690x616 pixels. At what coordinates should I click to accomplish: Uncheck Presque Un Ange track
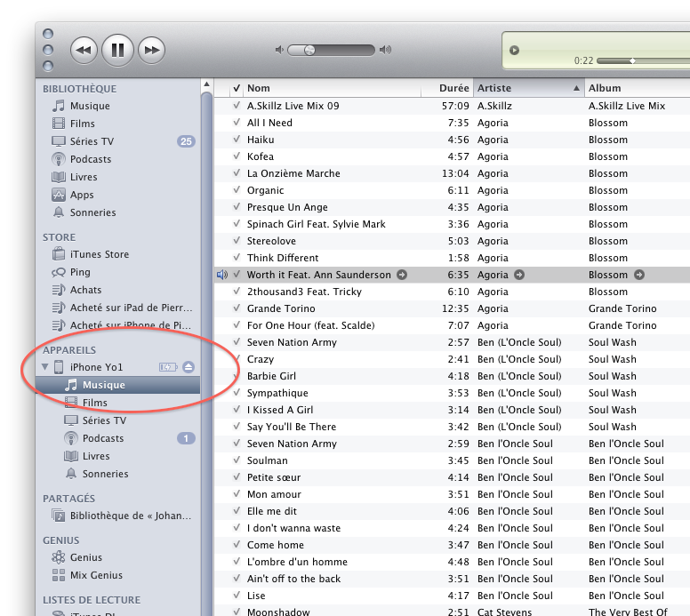coord(237,207)
